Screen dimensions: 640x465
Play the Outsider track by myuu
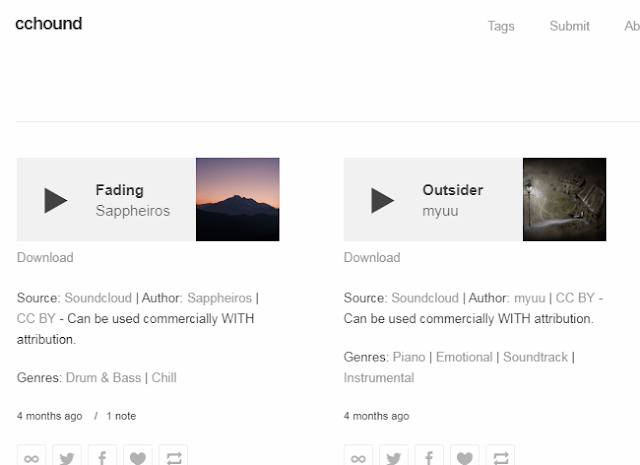pyautogui.click(x=382, y=200)
